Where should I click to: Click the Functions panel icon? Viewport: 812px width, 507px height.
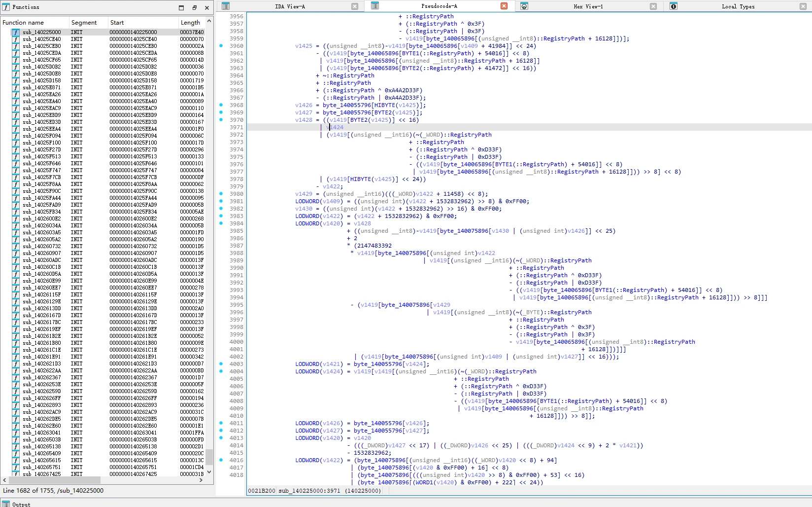tap(6, 7)
